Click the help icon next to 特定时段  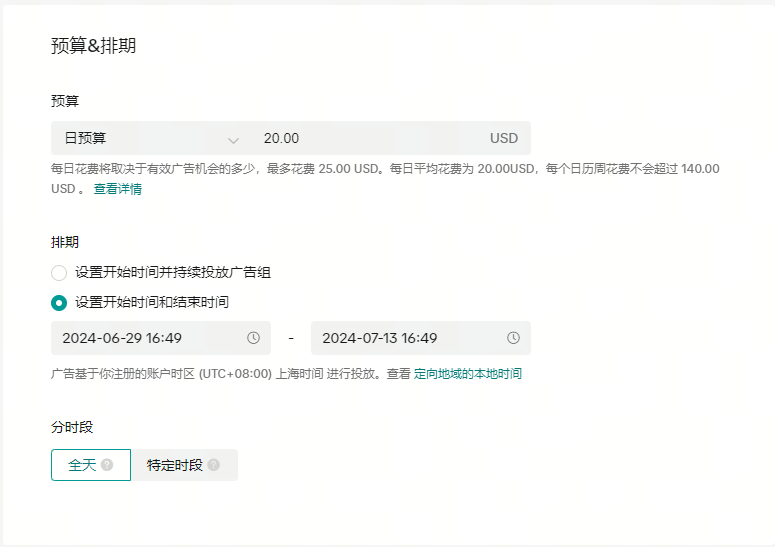[x=214, y=465]
